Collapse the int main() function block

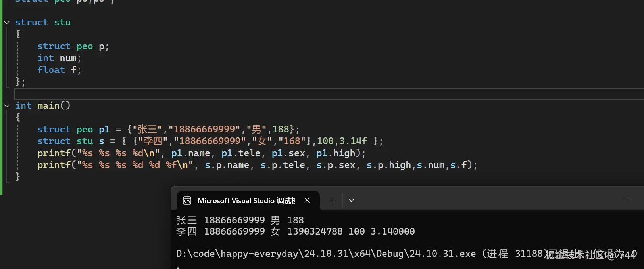[x=7, y=106]
